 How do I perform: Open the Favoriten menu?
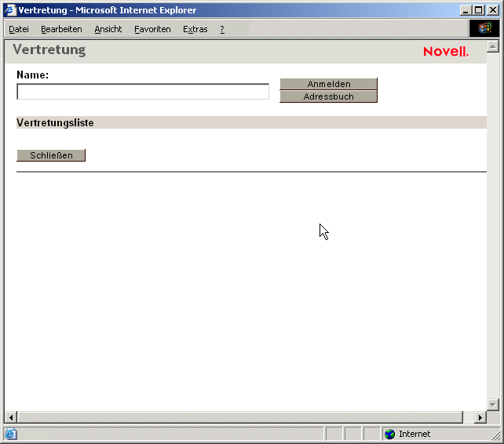[152, 29]
